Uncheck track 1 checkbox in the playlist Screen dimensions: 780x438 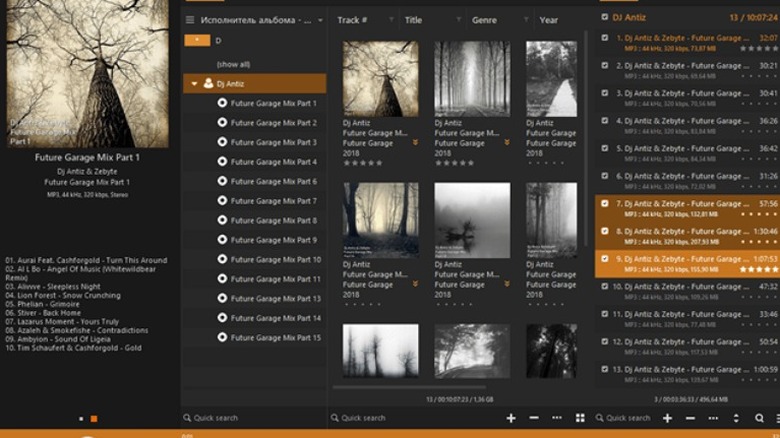tap(604, 38)
